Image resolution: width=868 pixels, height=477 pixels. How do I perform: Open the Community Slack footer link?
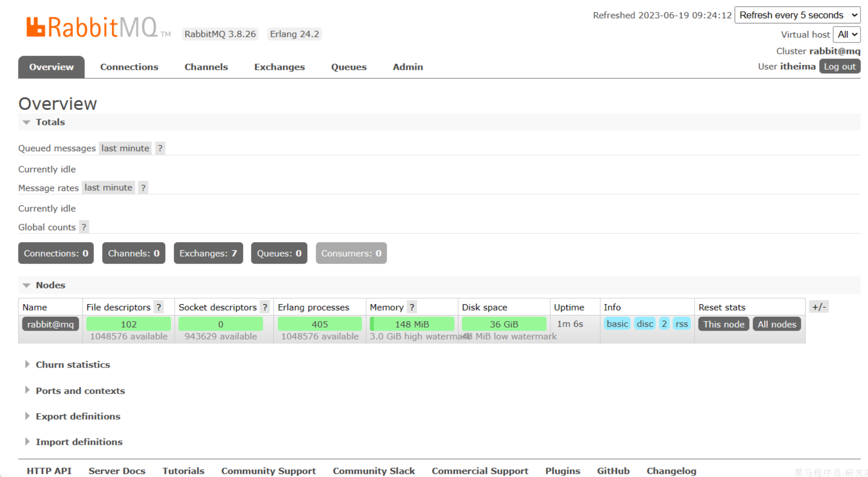coord(374,471)
